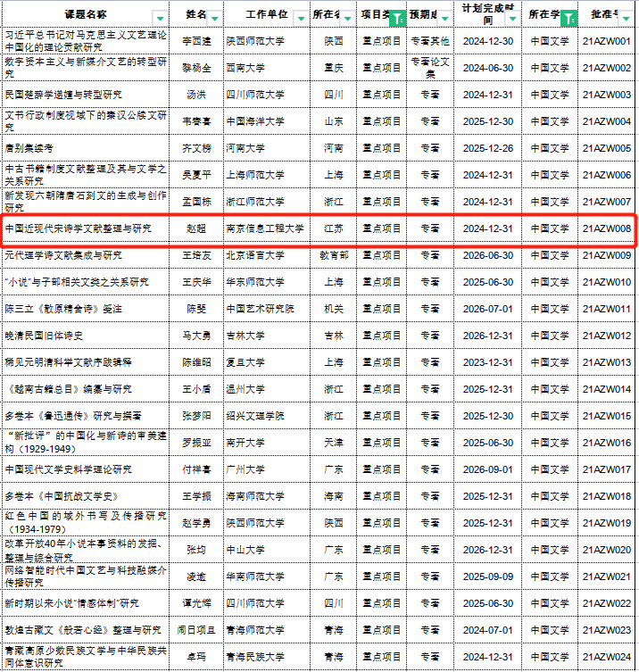Open the 计划完成时间 filter dropdown

(x=510, y=18)
